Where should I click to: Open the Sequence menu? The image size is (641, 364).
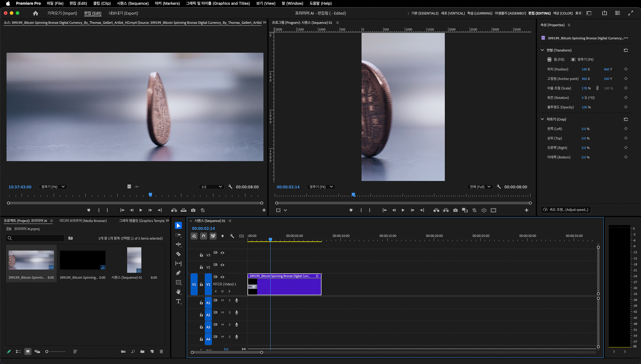coord(133,3)
